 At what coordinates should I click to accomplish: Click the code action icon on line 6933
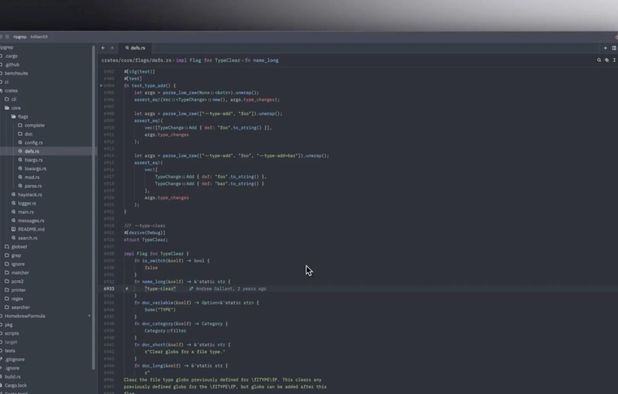pos(127,289)
